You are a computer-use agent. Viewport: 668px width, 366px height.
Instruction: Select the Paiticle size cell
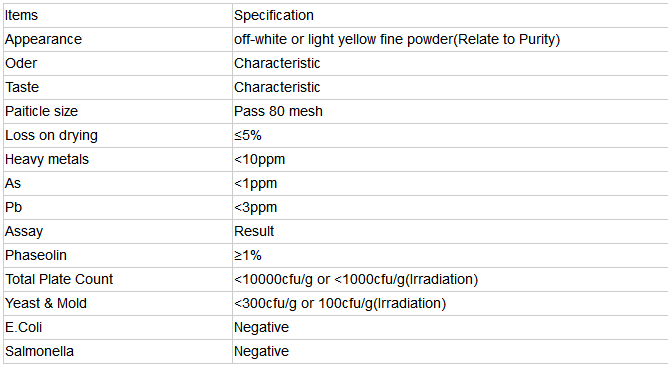click(x=118, y=112)
